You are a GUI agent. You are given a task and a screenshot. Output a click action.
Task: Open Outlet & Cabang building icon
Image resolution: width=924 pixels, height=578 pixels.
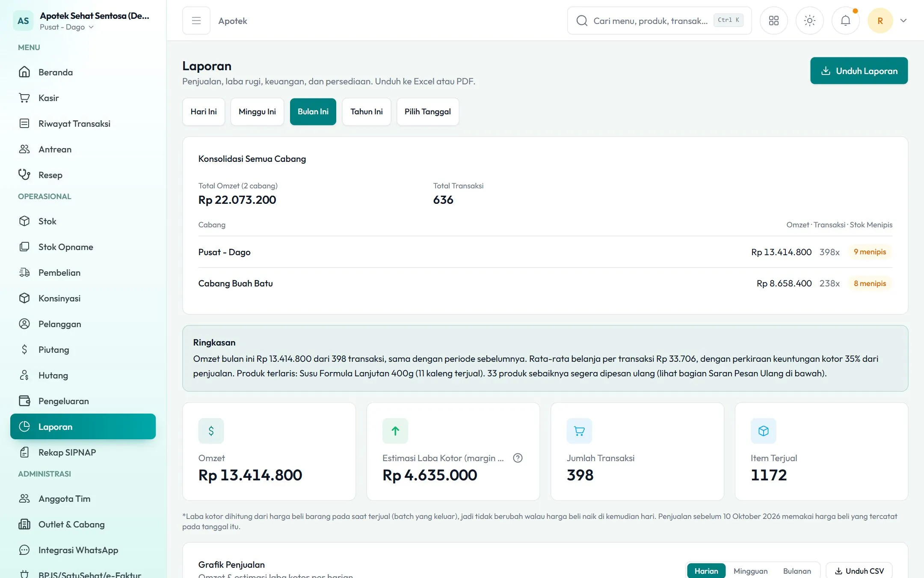[24, 524]
